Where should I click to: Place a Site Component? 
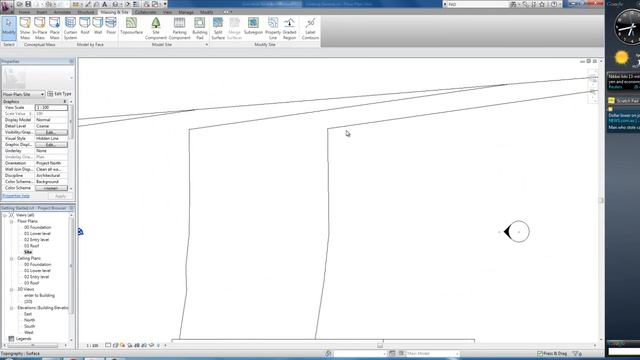156,28
